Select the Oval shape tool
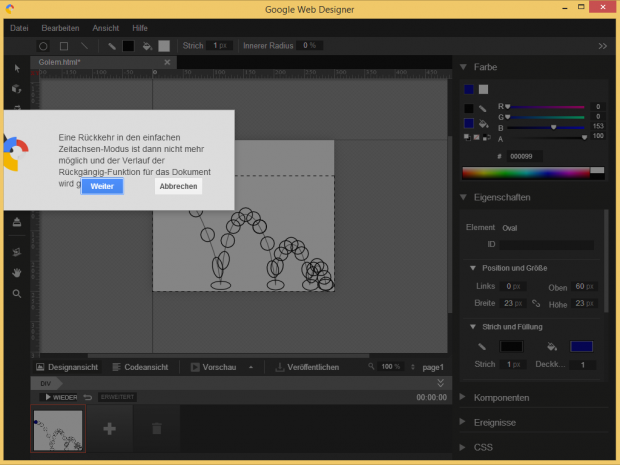The image size is (620, 465). 43,46
